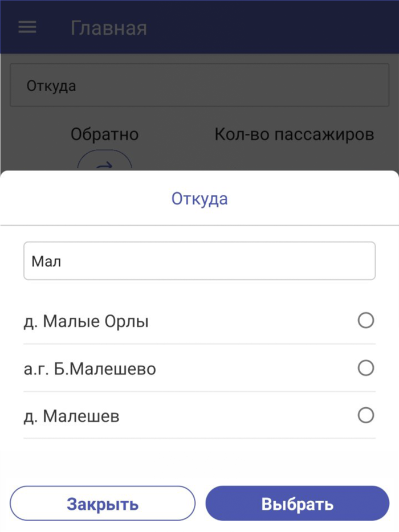This screenshot has height=532, width=399.
Task: Click the Кол-во пассажиров label
Action: pyautogui.click(x=294, y=134)
